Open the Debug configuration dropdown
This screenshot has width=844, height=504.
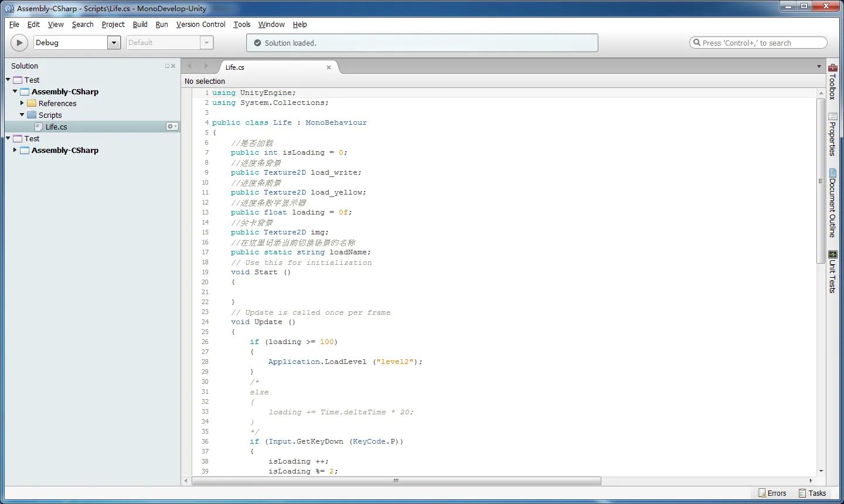coord(114,43)
